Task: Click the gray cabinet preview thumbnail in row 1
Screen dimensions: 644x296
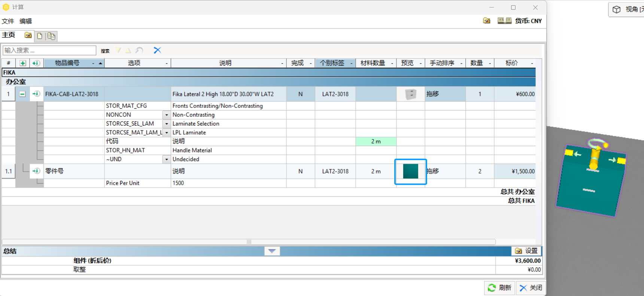Action: pyautogui.click(x=411, y=94)
